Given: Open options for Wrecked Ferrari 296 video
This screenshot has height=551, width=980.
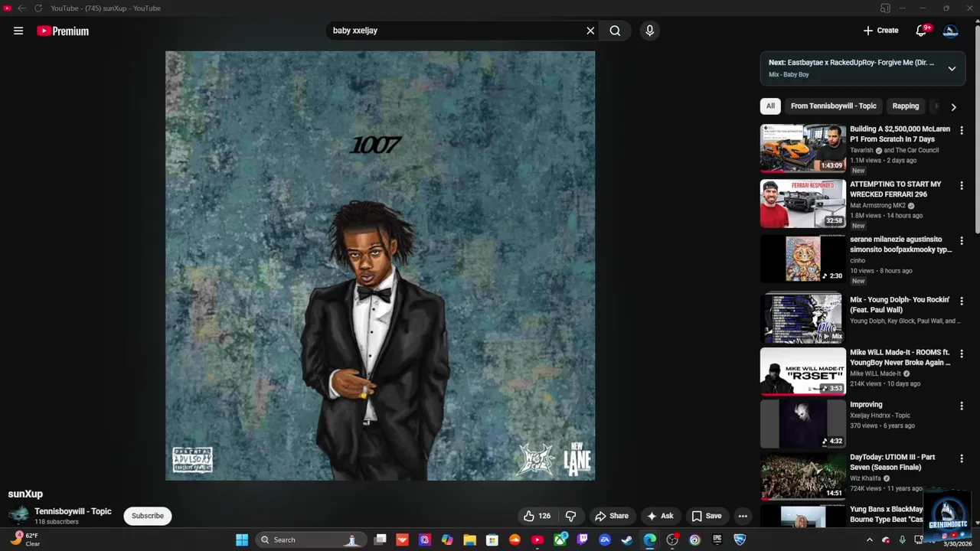Looking at the screenshot, I should pyautogui.click(x=962, y=185).
